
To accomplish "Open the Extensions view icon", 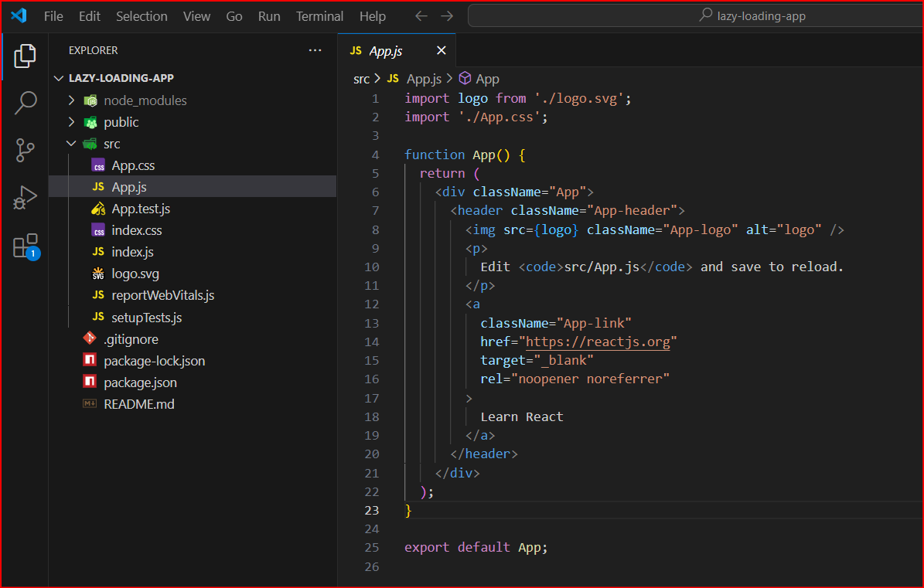I will (x=25, y=246).
